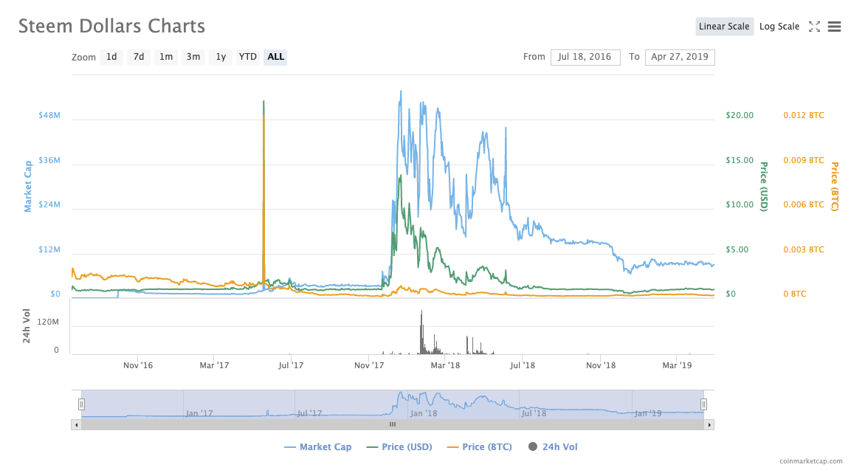Set zoom range to 7d

tap(139, 57)
